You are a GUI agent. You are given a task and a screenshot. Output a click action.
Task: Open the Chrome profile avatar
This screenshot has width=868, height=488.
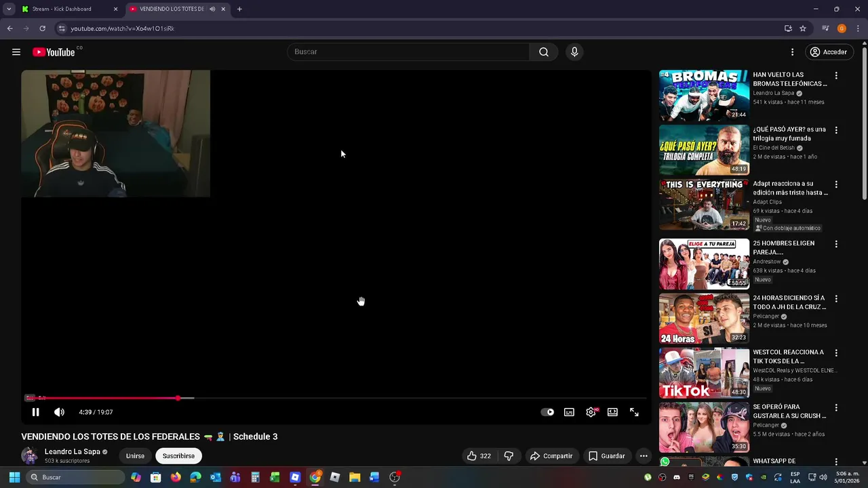pyautogui.click(x=842, y=28)
